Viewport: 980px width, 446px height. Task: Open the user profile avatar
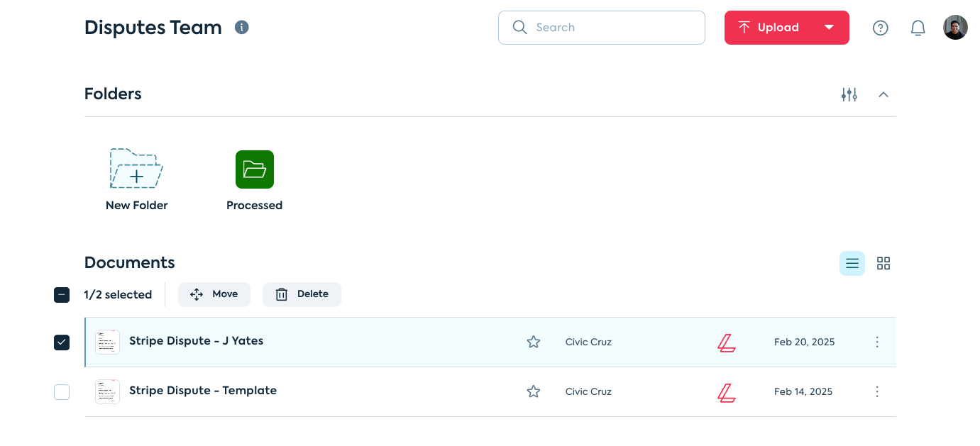click(955, 28)
